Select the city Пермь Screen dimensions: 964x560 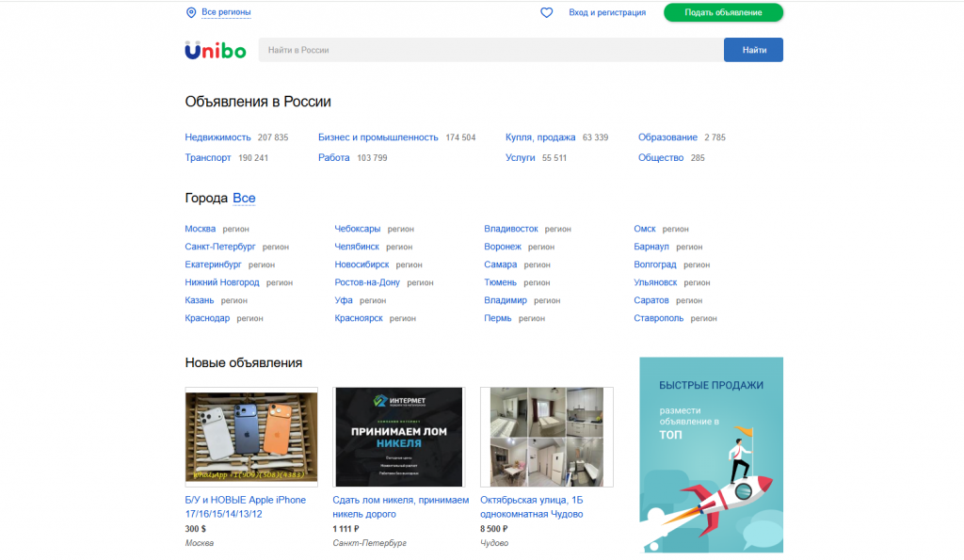point(497,318)
